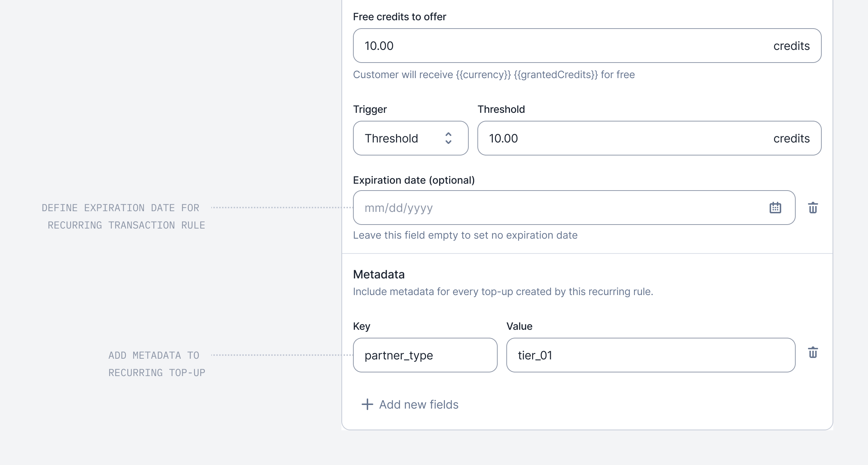This screenshot has height=465, width=868.
Task: Click the credits suffix in Threshold field
Action: pos(791,138)
